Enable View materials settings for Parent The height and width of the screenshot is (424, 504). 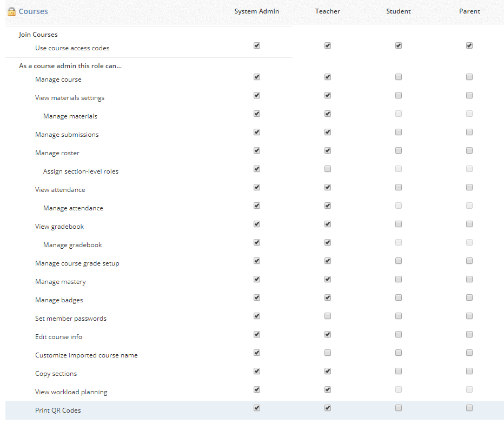tap(469, 96)
